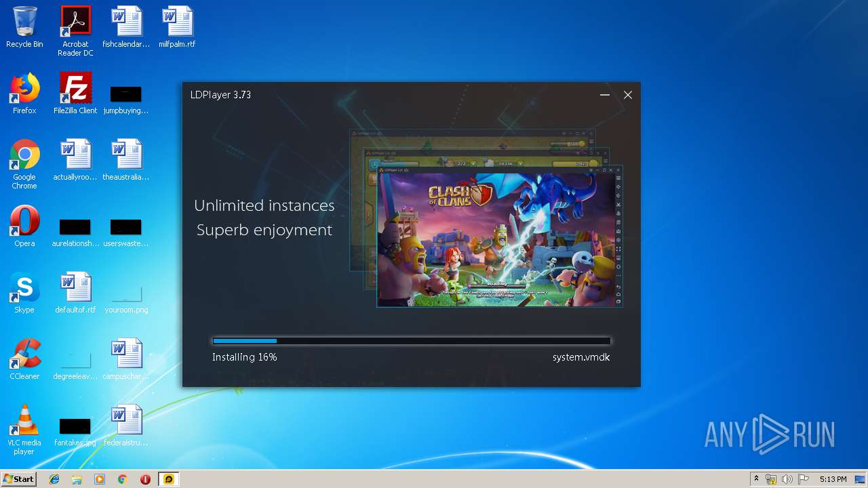Viewport: 868px width, 488px height.
Task: Open the Opera desktop shortcut
Action: click(24, 226)
